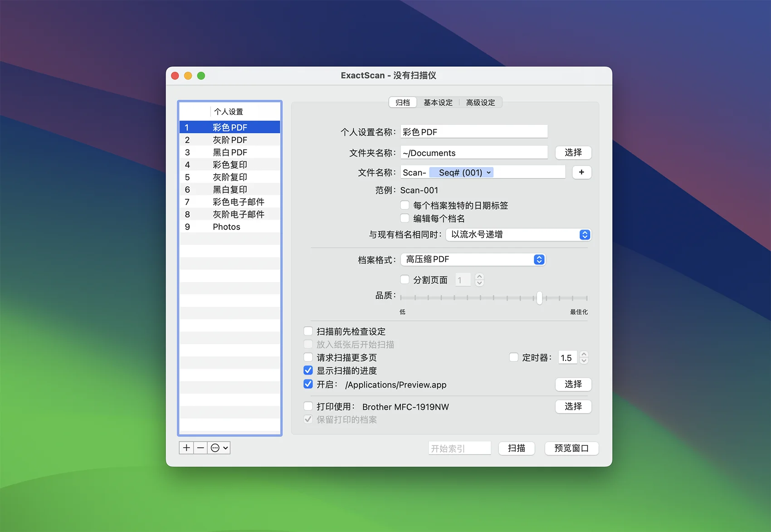Select the Photos profile
771x532 pixels.
(230, 226)
